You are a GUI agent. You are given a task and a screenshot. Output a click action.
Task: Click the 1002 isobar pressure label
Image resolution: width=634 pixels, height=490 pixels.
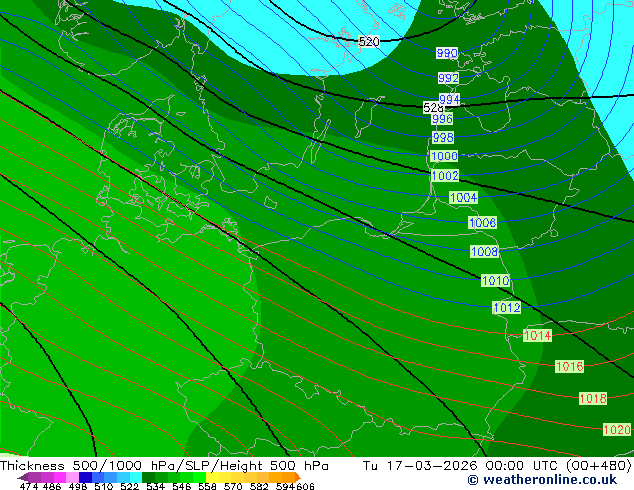click(445, 175)
